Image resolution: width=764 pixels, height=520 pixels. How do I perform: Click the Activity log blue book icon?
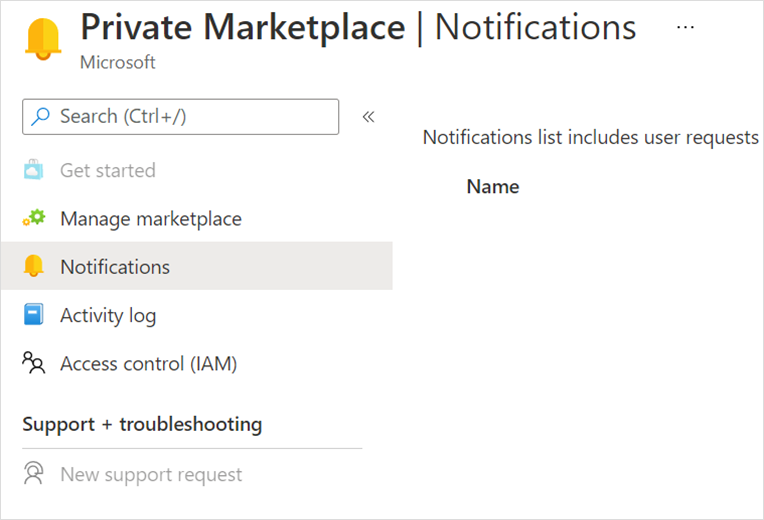34,315
